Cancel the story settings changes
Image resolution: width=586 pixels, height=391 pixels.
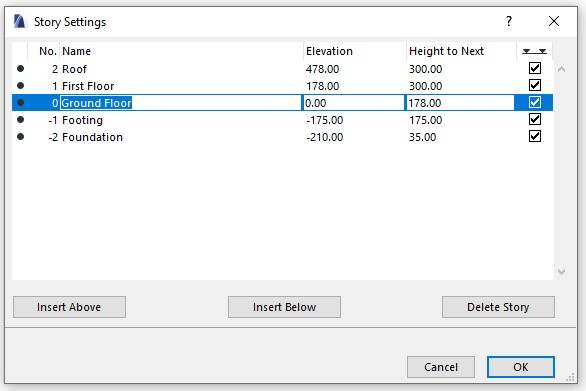441,367
